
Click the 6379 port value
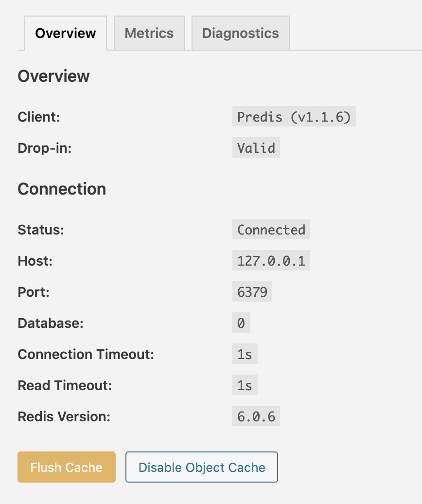tap(252, 291)
